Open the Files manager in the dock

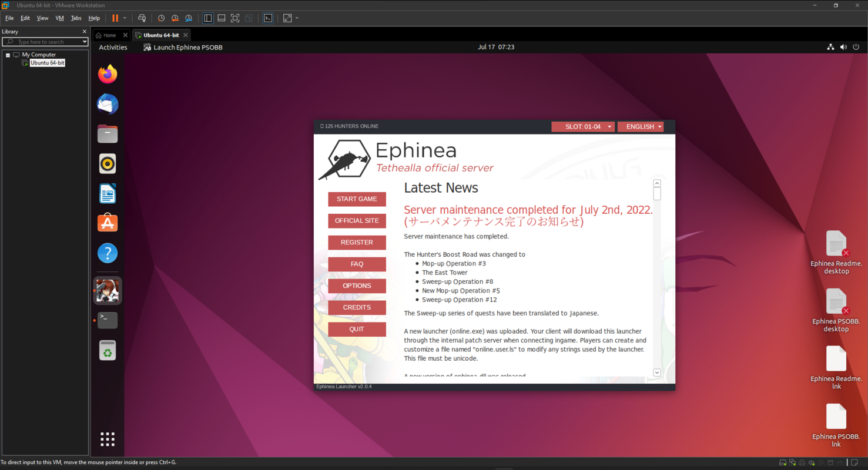click(x=108, y=134)
